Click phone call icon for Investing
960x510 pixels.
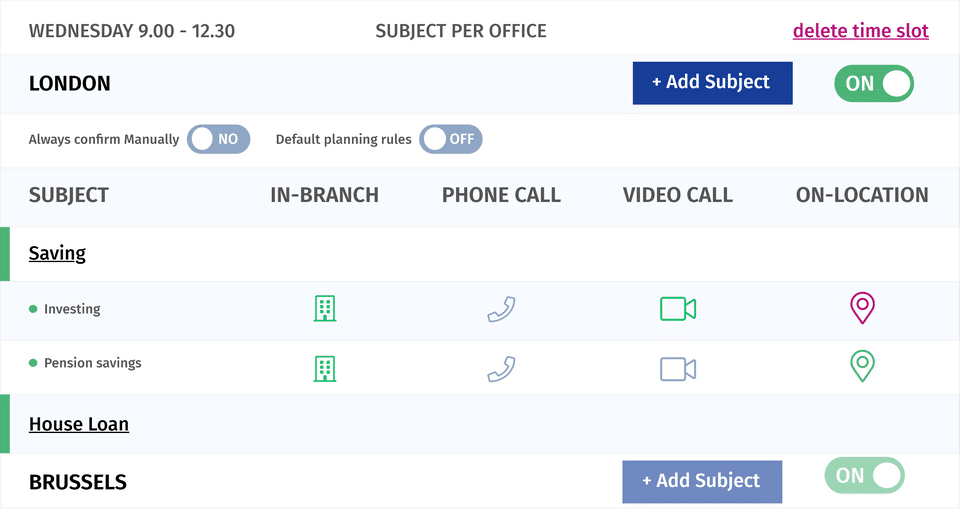pyautogui.click(x=501, y=309)
